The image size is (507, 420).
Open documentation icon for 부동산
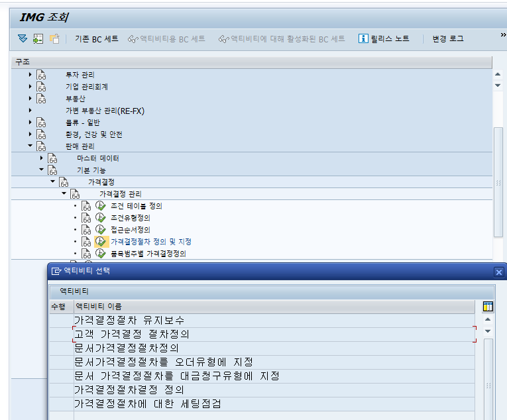tap(41, 99)
